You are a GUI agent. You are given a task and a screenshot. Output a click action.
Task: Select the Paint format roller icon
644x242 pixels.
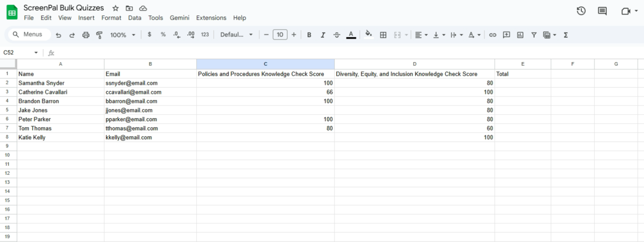point(99,35)
